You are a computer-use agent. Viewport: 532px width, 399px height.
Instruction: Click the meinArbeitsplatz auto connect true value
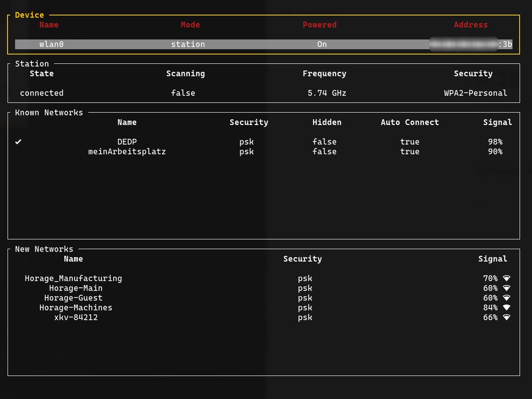[x=410, y=152]
